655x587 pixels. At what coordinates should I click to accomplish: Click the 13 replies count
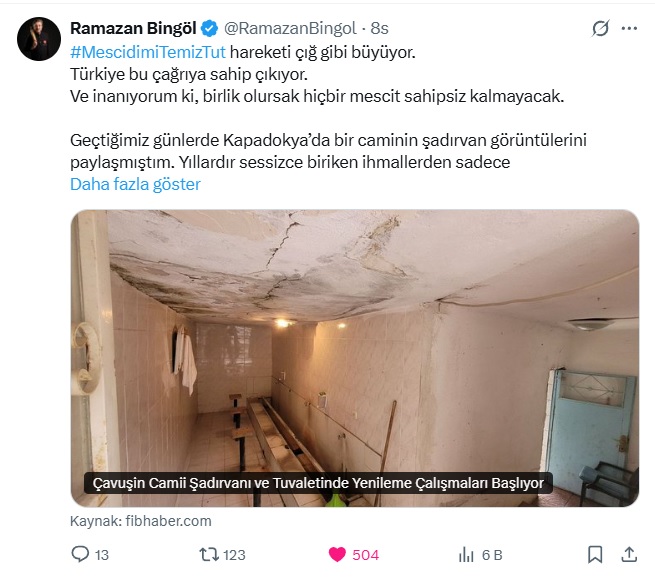102,555
